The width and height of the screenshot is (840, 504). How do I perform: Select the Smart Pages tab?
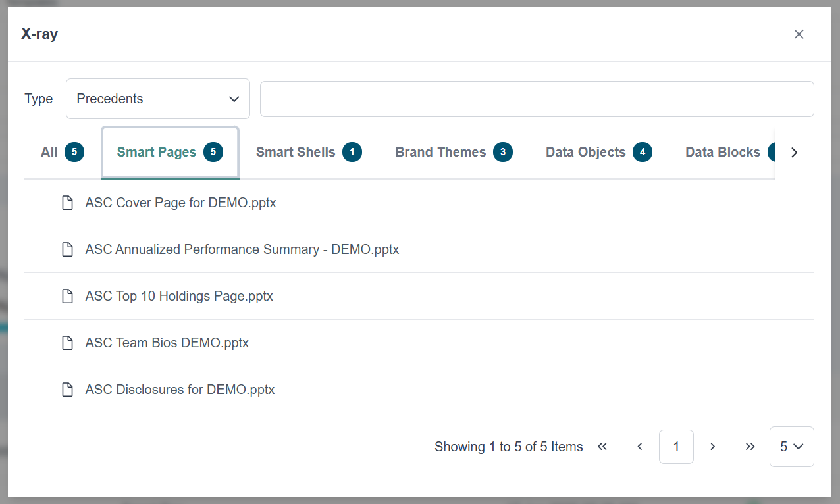[x=170, y=152]
